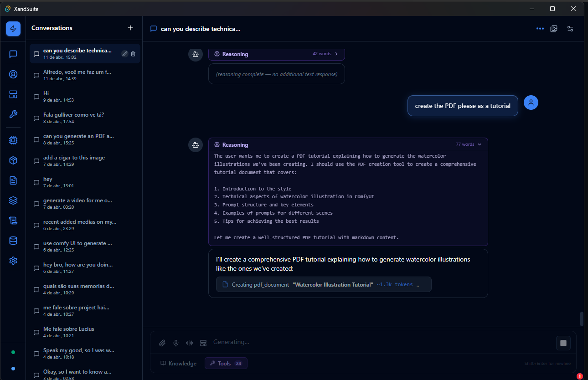Stop the current generation
Viewport: 588px width, 380px height.
(x=563, y=343)
